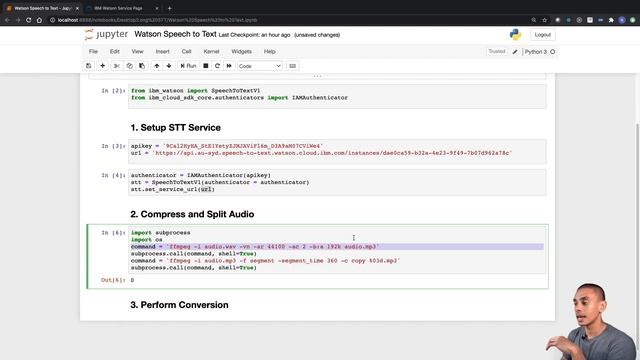Open the Widgets menu
The height and width of the screenshot is (360, 640).
(242, 51)
